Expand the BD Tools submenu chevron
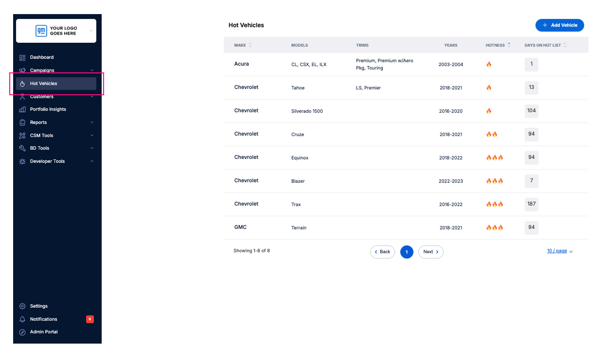607x364 pixels. [x=92, y=148]
